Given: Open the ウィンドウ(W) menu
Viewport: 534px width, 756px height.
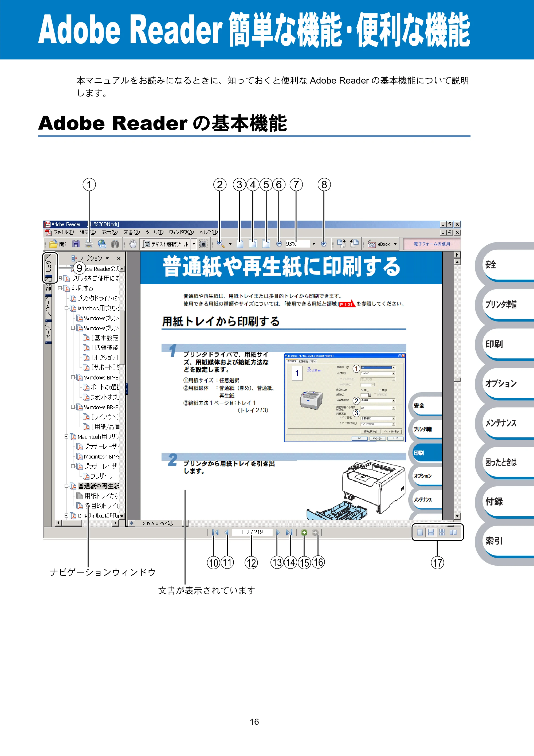Looking at the screenshot, I should pyautogui.click(x=181, y=232).
